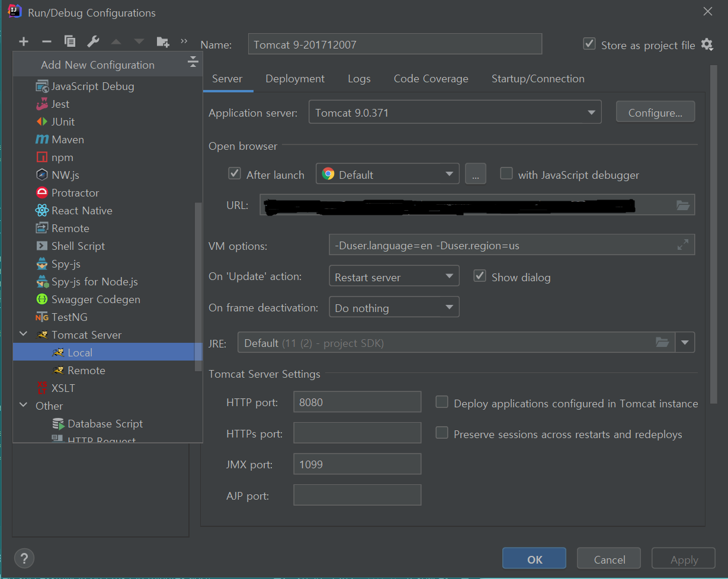Enable Preserve sessions across restarts and redeploys

[x=442, y=433]
